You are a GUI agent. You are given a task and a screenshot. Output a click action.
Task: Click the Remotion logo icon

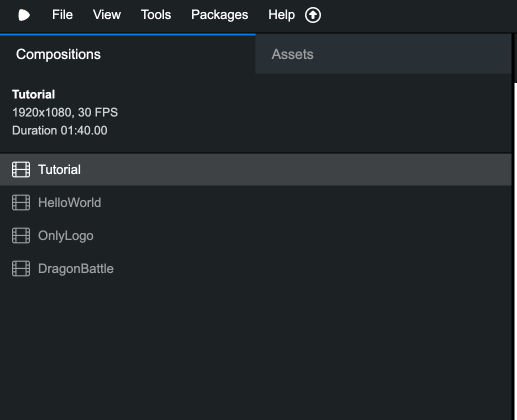click(24, 15)
